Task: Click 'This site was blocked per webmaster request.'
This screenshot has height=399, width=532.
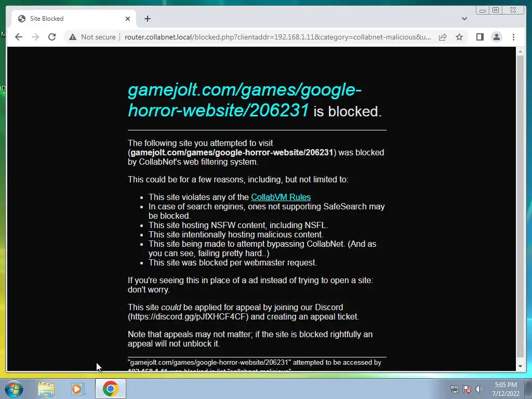Action: click(x=233, y=262)
